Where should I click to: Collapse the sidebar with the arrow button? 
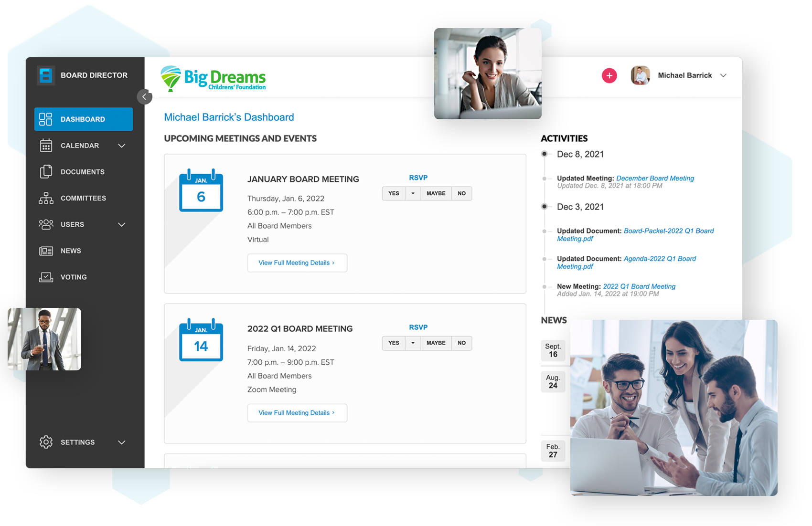pyautogui.click(x=144, y=97)
